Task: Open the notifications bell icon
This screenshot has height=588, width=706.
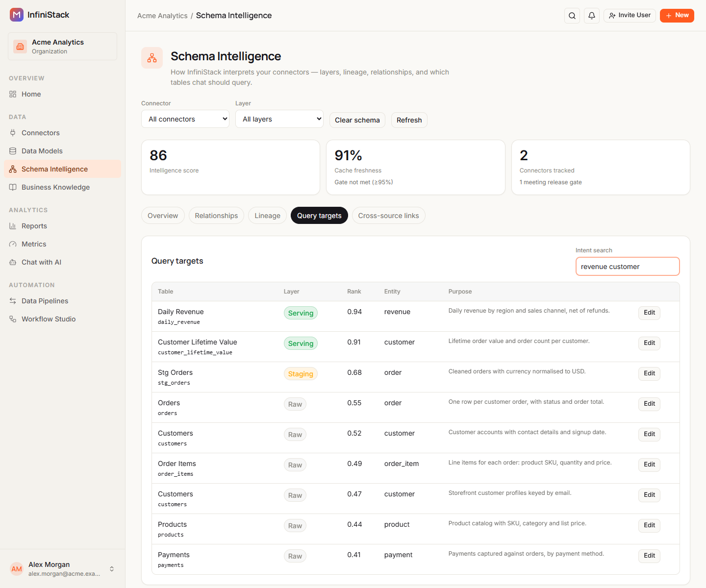Action: (592, 16)
